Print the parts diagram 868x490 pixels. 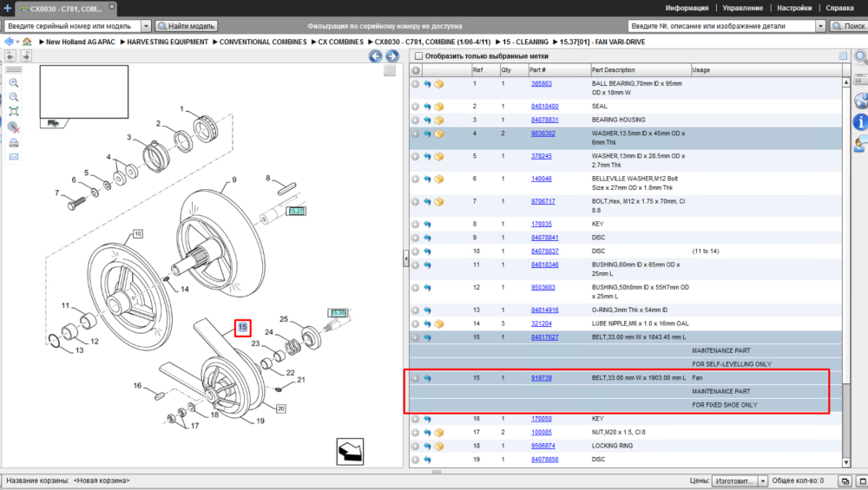point(14,143)
